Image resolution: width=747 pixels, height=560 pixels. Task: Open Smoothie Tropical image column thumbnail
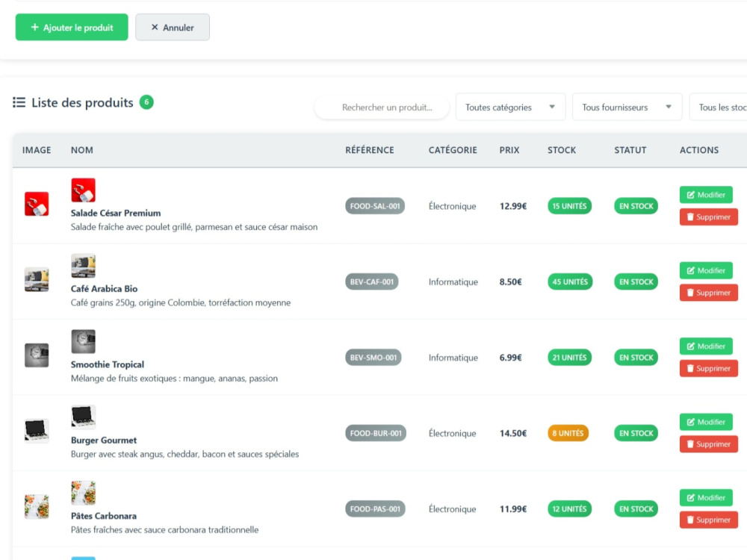coord(37,355)
